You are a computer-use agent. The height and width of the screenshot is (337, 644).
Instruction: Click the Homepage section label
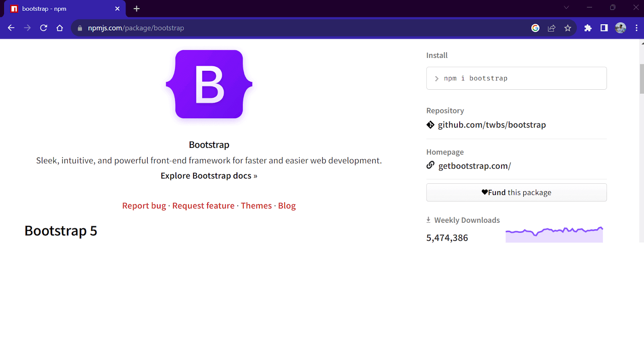click(x=445, y=152)
